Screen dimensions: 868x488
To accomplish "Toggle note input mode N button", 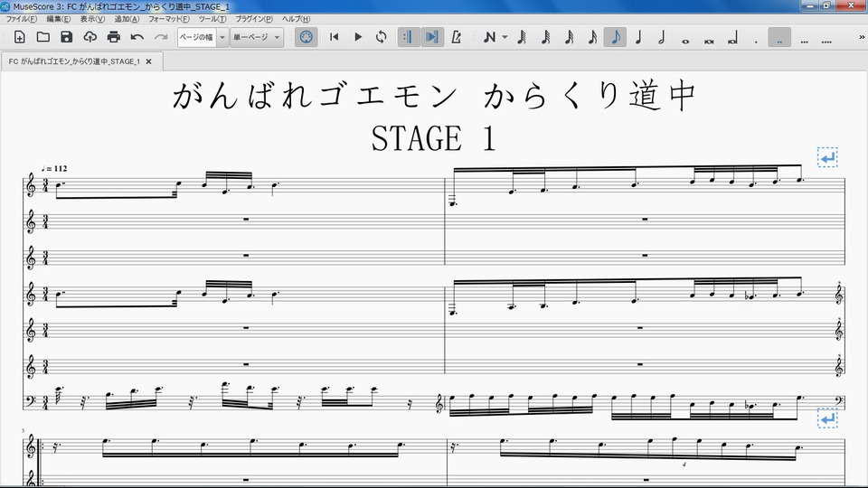I will point(489,37).
